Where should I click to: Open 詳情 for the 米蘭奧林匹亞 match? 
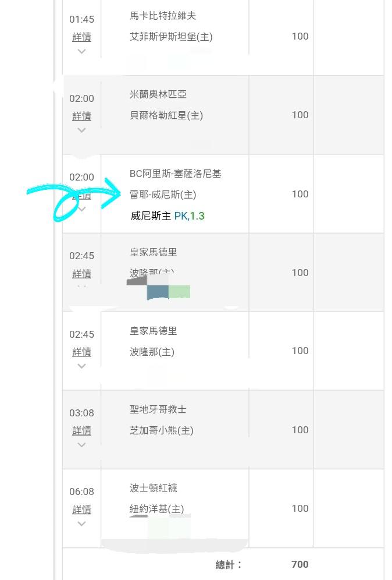pyautogui.click(x=81, y=116)
